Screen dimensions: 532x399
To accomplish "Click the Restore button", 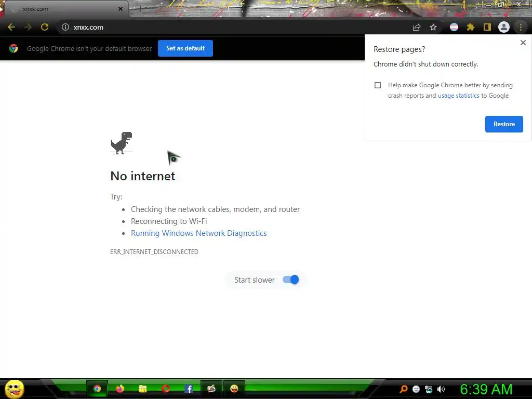I will click(x=504, y=124).
